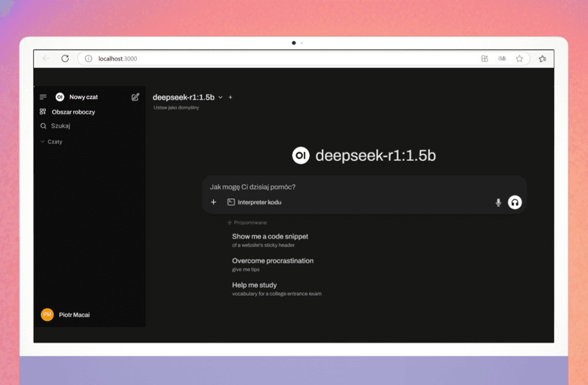
Task: Open the deepseek-r1:1.5b model dropdown
Action: pyautogui.click(x=187, y=98)
